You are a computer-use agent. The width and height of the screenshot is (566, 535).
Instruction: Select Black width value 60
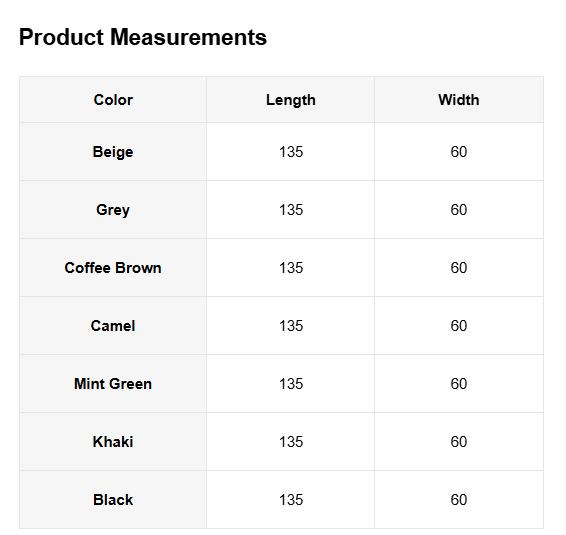(459, 500)
